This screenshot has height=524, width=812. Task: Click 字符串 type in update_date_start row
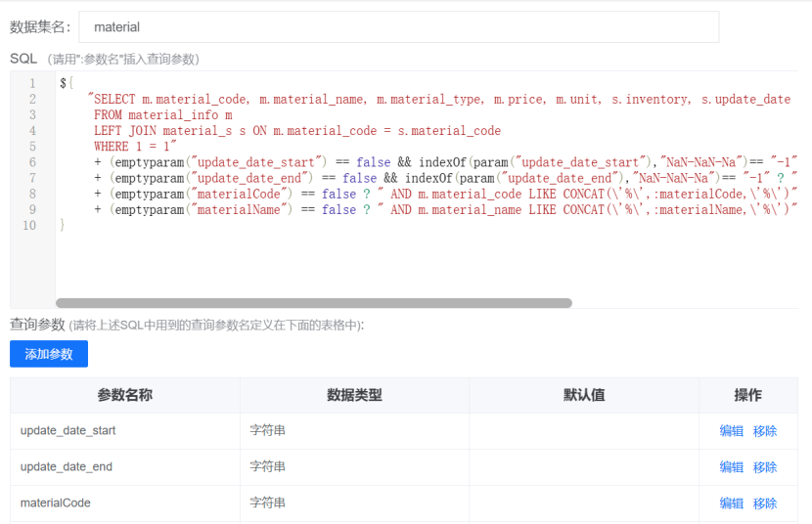click(267, 430)
